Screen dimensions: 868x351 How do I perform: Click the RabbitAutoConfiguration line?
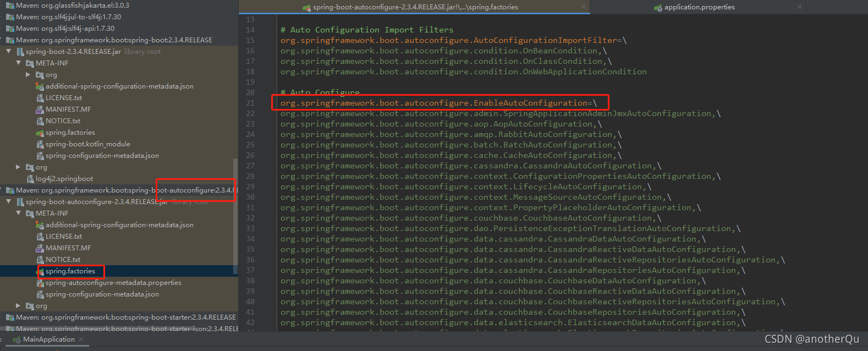tap(451, 134)
